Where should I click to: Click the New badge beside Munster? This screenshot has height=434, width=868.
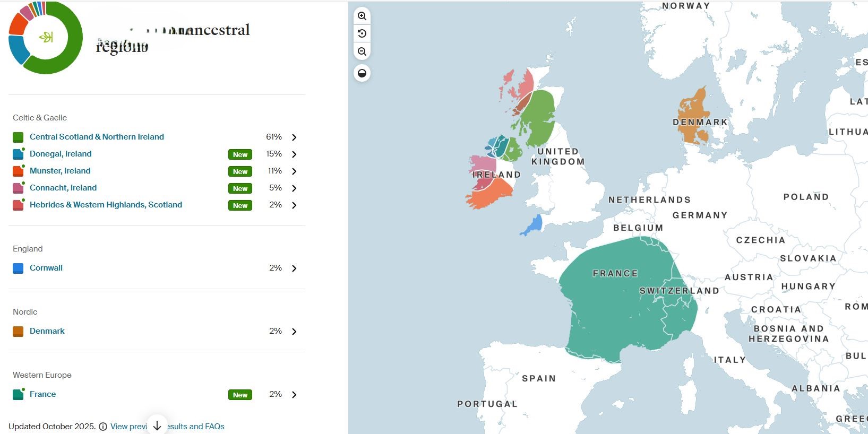coord(240,171)
